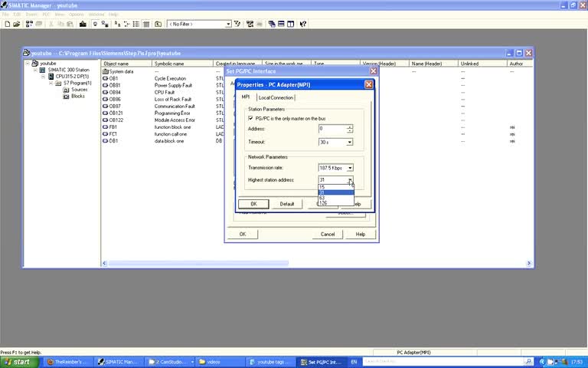This screenshot has height=368, width=588.
Task: Click the Simulation On/Off toolbar icon
Action: (x=259, y=24)
